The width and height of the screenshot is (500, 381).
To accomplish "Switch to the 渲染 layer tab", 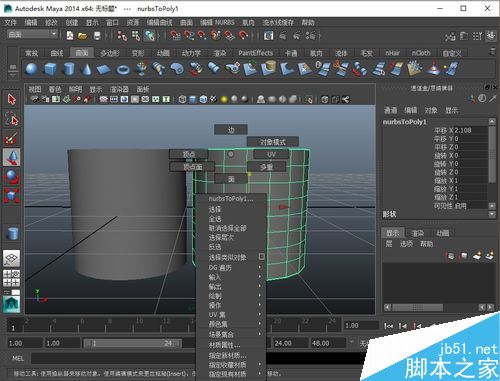I will [x=417, y=233].
